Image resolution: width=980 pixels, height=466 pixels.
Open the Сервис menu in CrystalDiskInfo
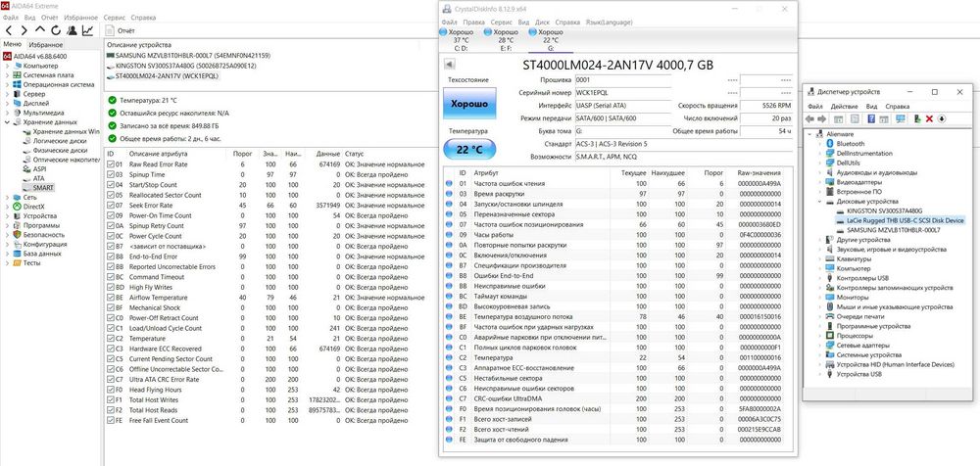click(x=501, y=22)
